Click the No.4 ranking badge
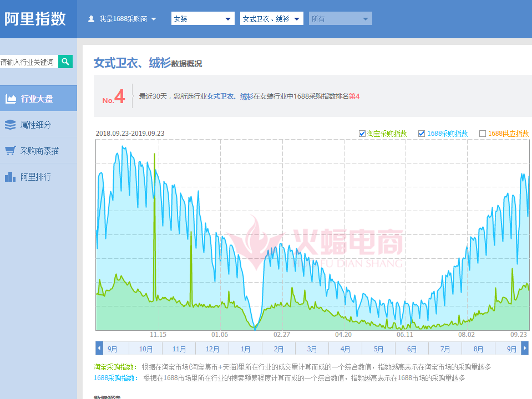Viewport: 532px width, 399px height. 114,96
